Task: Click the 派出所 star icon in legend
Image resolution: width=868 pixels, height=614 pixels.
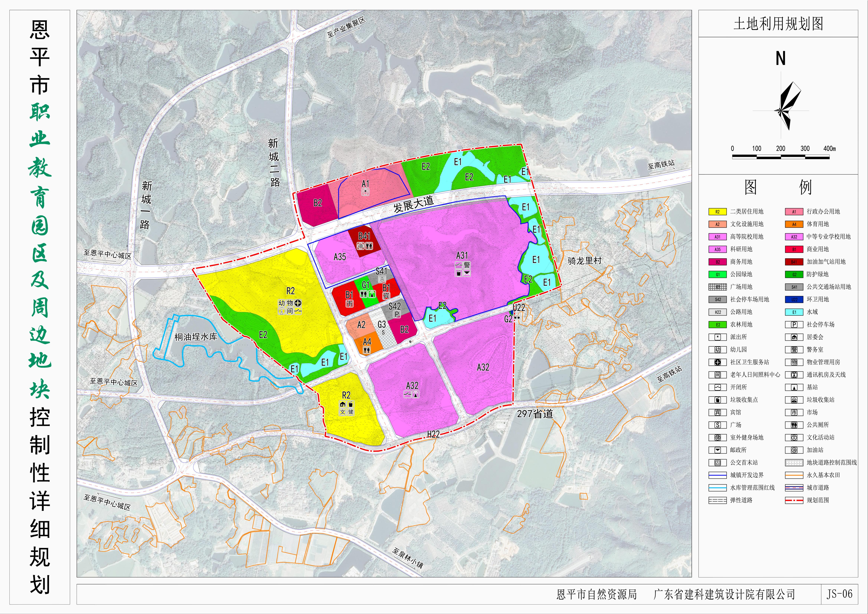Action: tap(717, 337)
